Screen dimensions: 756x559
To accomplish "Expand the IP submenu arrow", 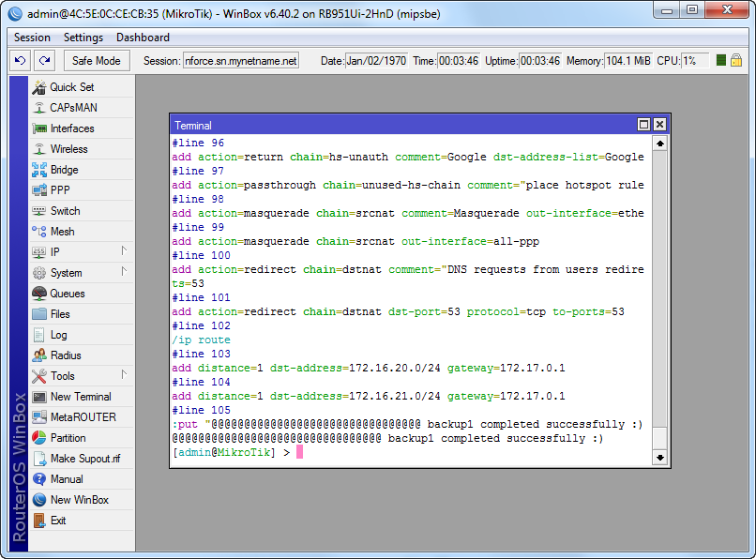I will click(124, 250).
